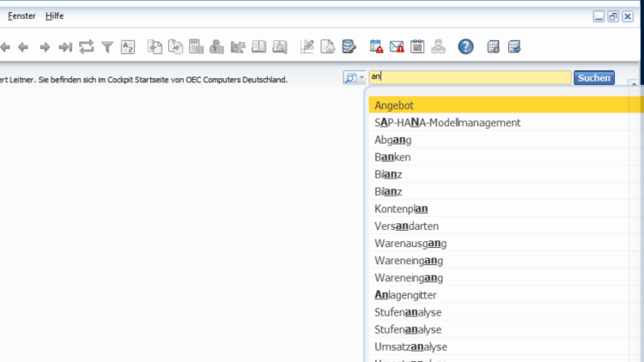This screenshot has height=362, width=644.
Task: Open the envelope messages icon
Action: coord(397,47)
